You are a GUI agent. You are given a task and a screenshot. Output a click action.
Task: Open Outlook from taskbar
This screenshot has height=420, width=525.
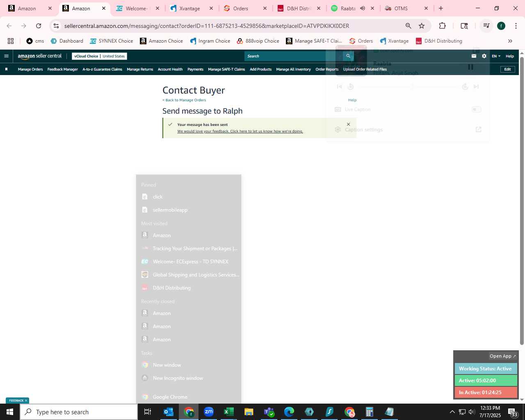point(169,412)
